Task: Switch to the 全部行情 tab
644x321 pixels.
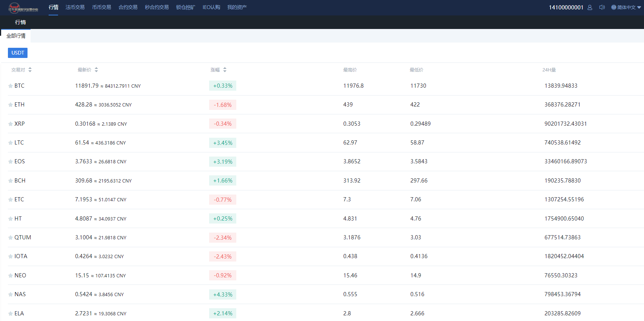Action: click(16, 36)
